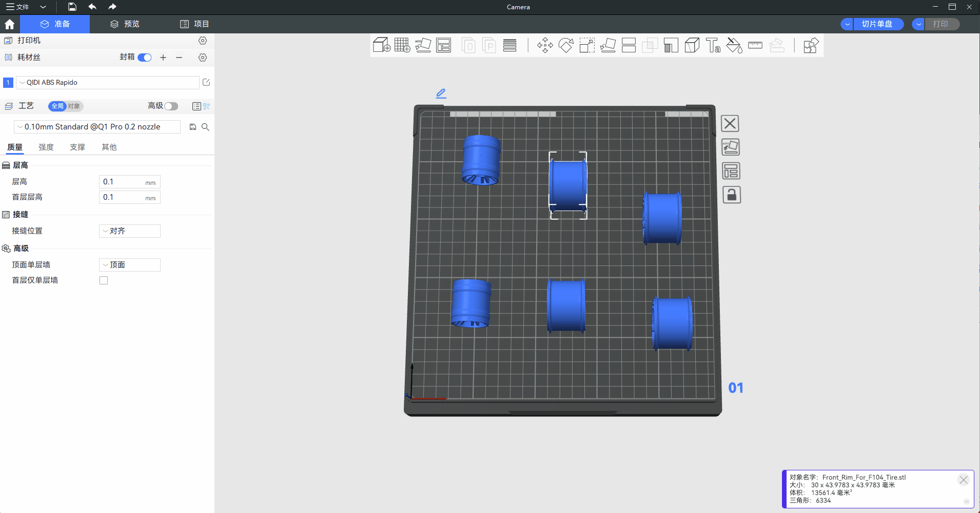Enable the 高级 advanced mode switch

[171, 106]
